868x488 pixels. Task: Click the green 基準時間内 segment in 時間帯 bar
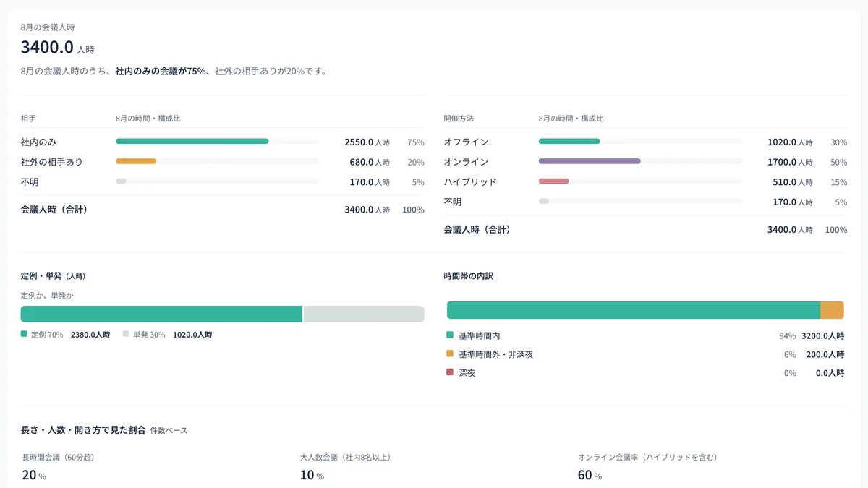click(x=634, y=310)
